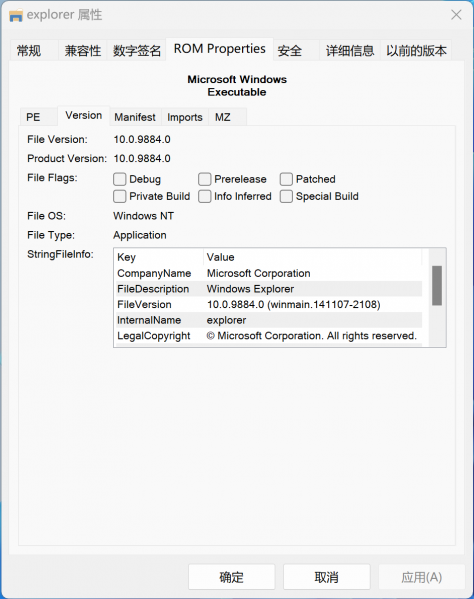
Task: Toggle the Debug file flag checkbox
Action: pyautogui.click(x=120, y=179)
